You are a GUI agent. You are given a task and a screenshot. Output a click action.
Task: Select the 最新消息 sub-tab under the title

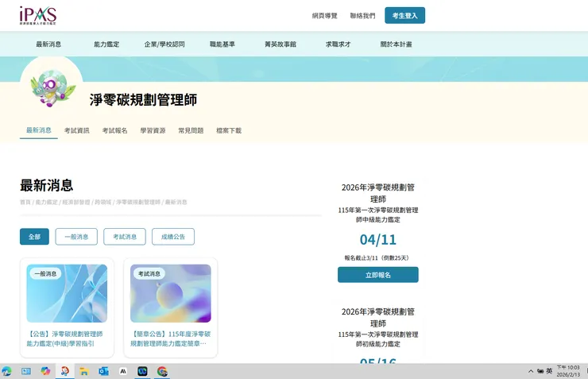39,130
